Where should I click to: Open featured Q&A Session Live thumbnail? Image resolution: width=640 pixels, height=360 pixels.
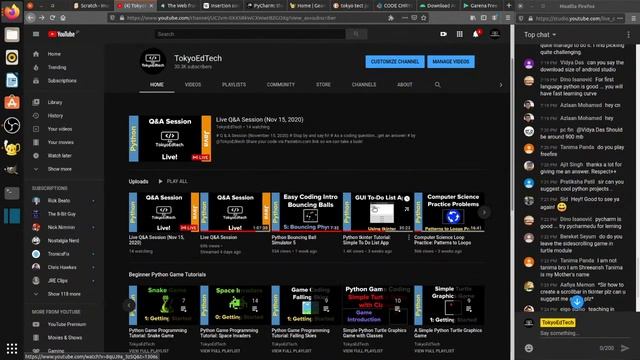point(170,139)
